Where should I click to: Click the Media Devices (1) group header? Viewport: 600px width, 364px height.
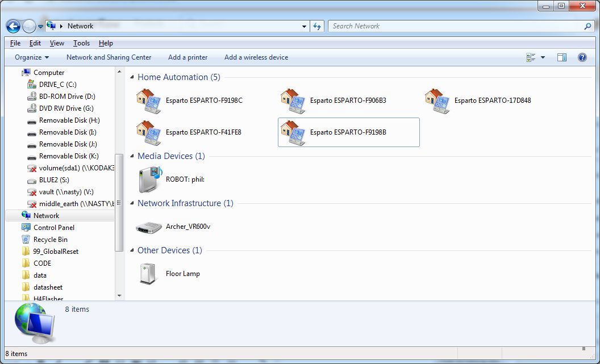171,156
